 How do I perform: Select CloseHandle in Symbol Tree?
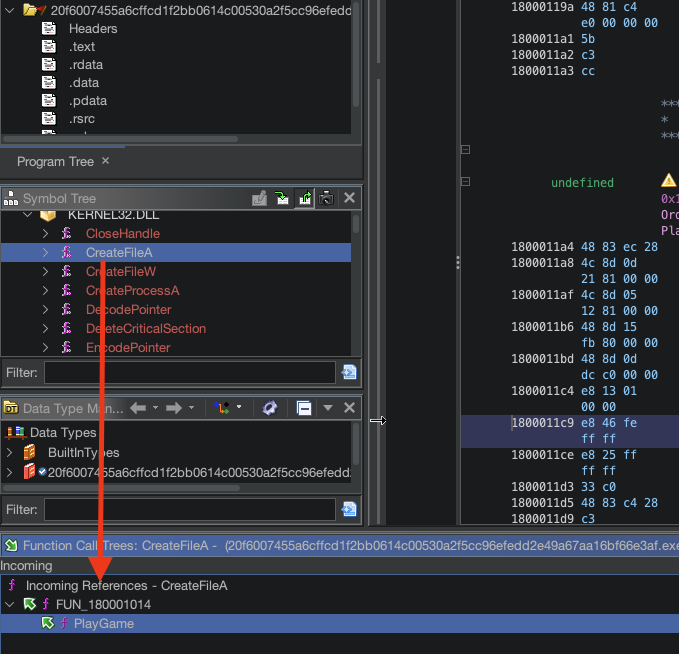[x=123, y=233]
